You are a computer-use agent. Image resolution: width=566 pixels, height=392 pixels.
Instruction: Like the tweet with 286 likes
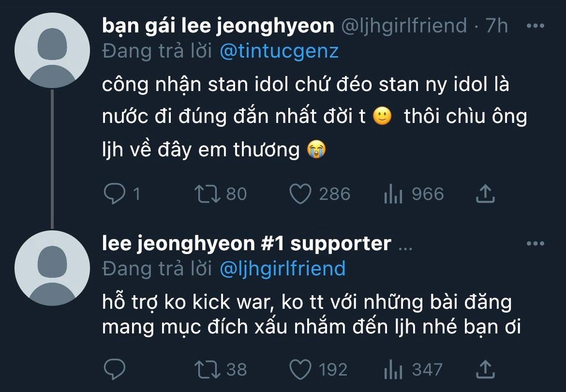point(299,194)
